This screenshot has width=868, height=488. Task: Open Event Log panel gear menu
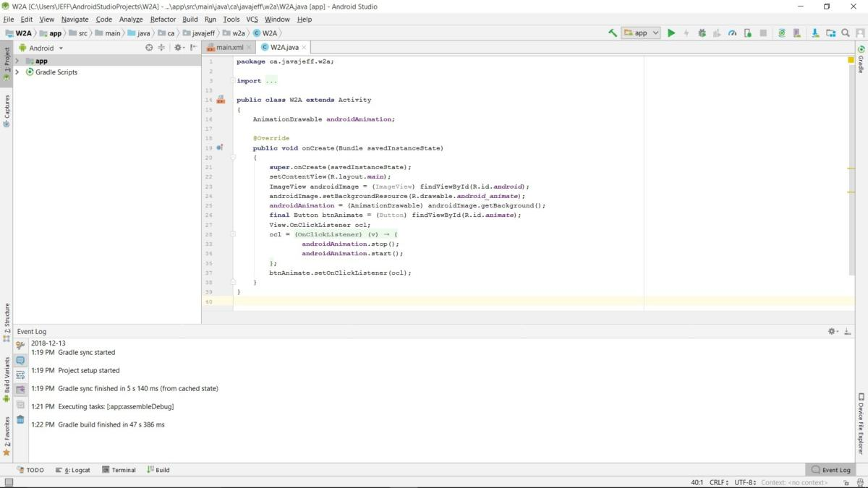[833, 331]
